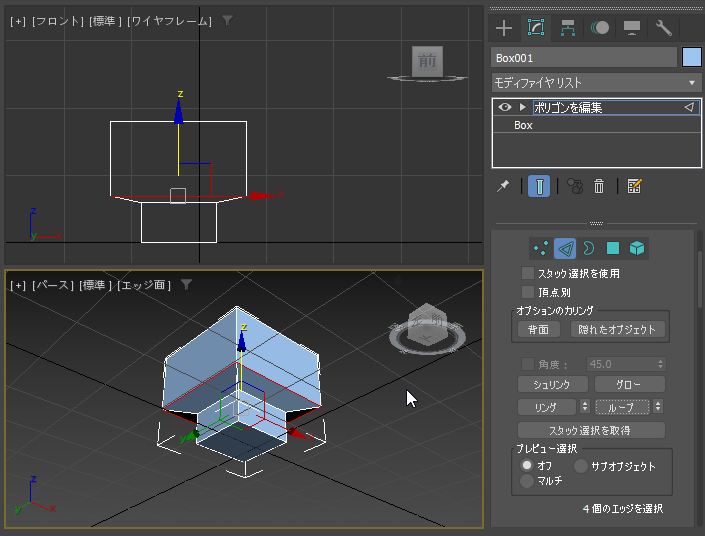This screenshot has width=705, height=536.
Task: Open the [ワイヤフレーム] shading menu
Action: pos(170,21)
